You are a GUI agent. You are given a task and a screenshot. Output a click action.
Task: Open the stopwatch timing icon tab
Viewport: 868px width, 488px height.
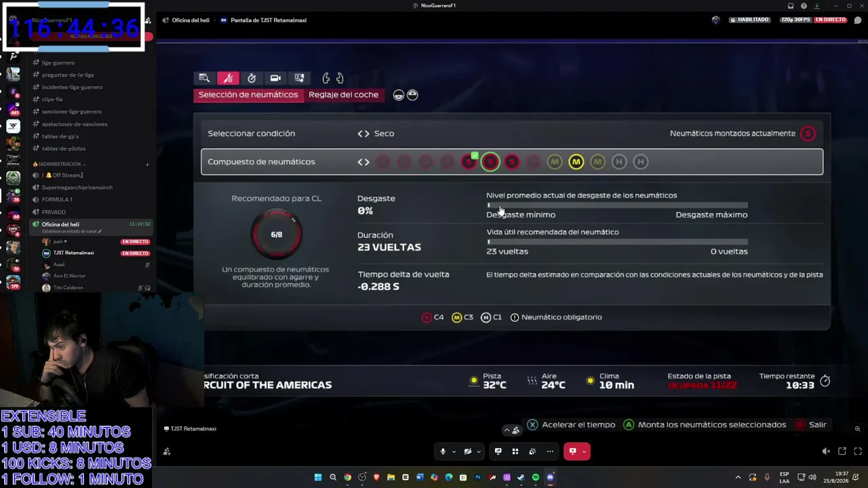click(252, 78)
